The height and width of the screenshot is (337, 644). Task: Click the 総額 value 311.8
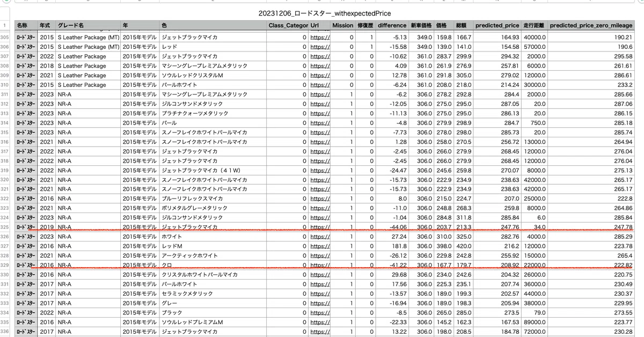coord(464,217)
